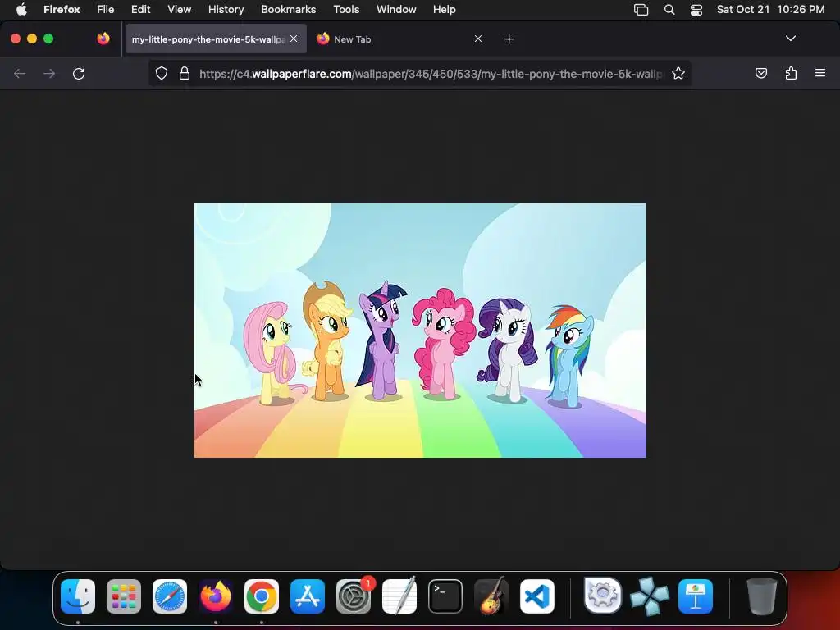Image resolution: width=840 pixels, height=630 pixels.
Task: Open the Bookmarks menu
Action: (x=288, y=9)
